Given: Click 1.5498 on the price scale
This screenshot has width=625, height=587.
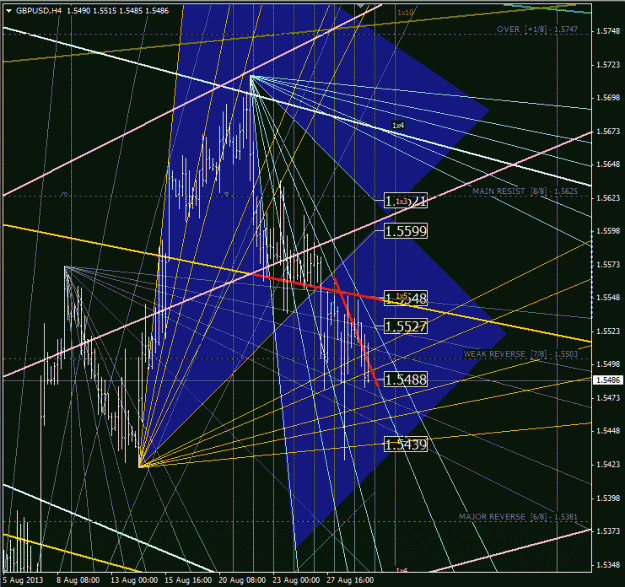Looking at the screenshot, I should click(608, 364).
